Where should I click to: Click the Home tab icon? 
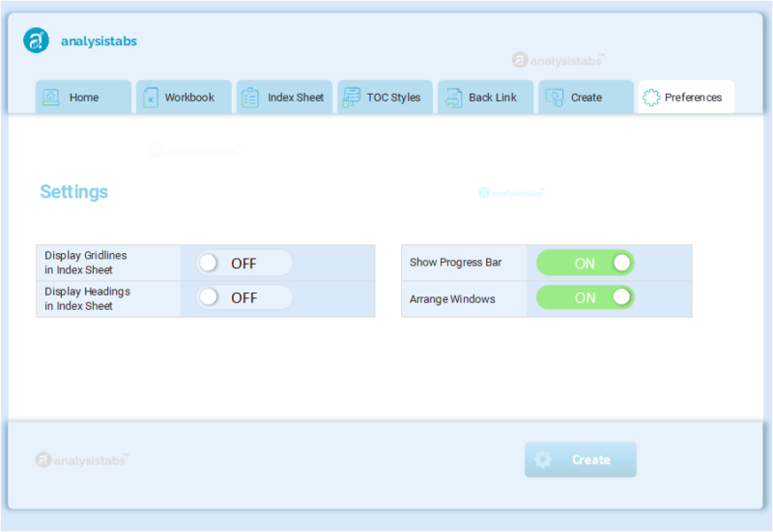click(51, 98)
